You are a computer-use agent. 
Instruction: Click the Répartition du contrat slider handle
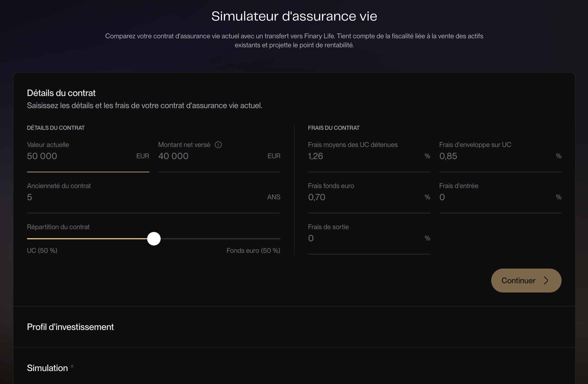(x=154, y=239)
